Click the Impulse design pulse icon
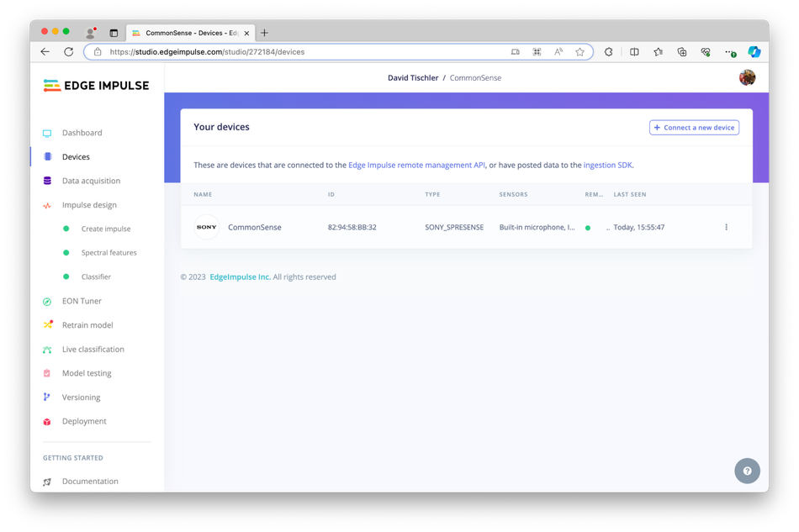Screen dimensions: 799x532 (x=47, y=205)
